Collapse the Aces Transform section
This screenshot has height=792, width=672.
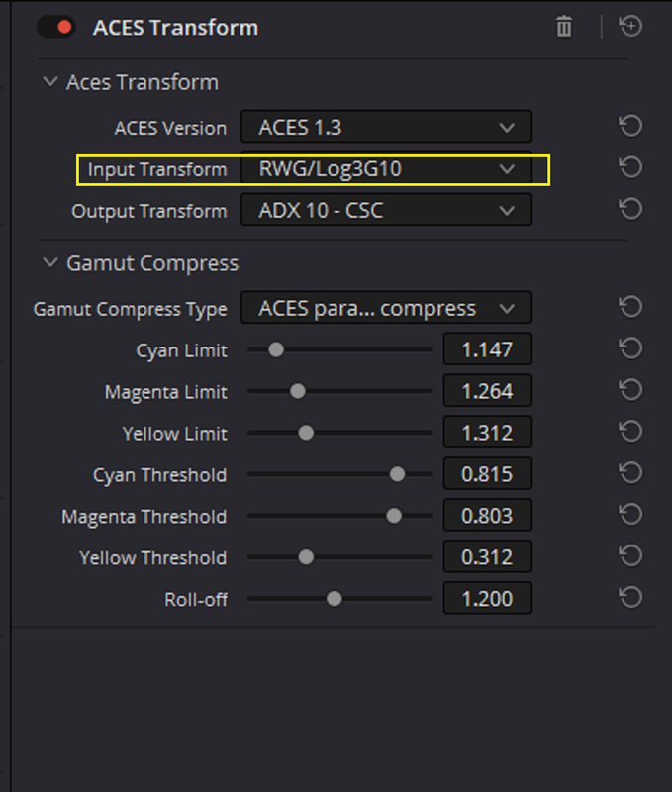[50, 81]
